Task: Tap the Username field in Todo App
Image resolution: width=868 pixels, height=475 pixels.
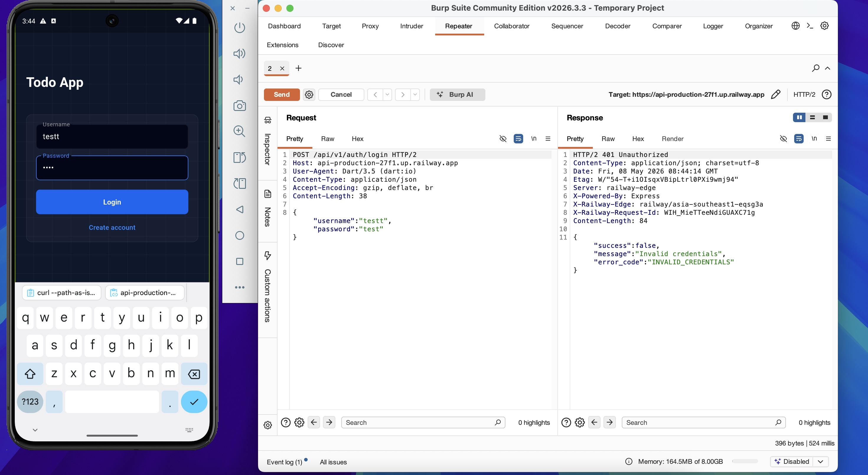Action: coord(112,136)
